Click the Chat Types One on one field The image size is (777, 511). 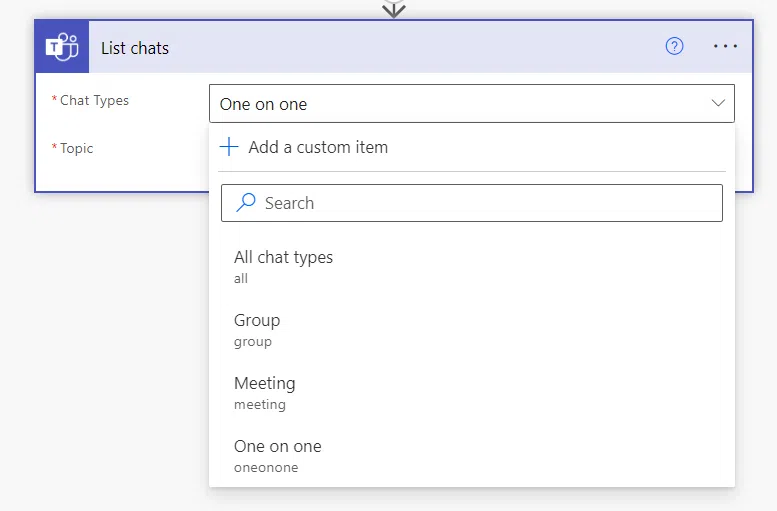[x=472, y=104]
